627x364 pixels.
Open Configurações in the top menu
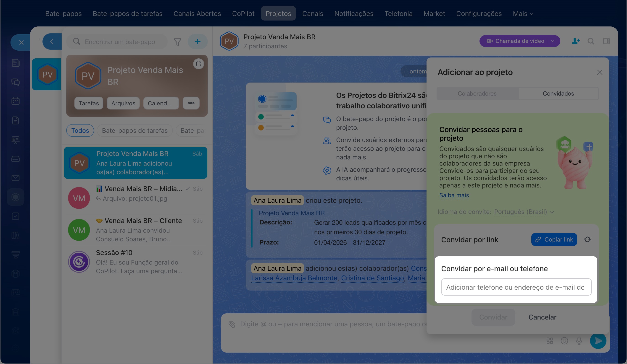point(479,13)
